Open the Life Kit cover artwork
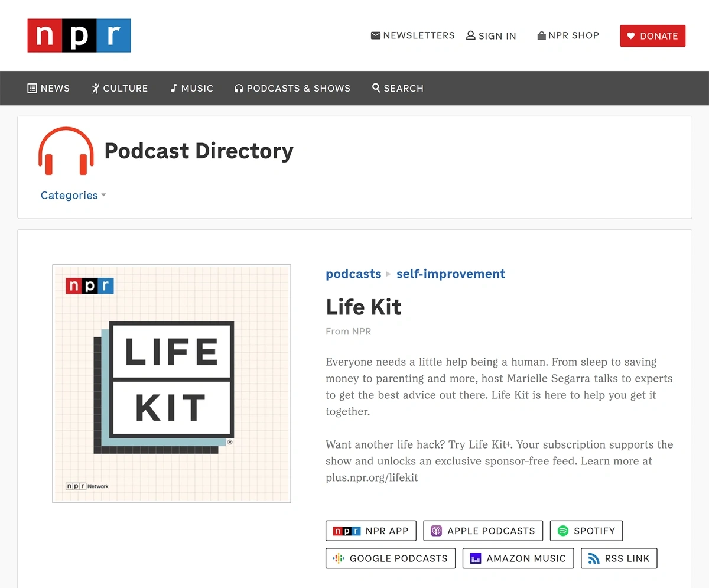The image size is (709, 588). pyautogui.click(x=172, y=384)
